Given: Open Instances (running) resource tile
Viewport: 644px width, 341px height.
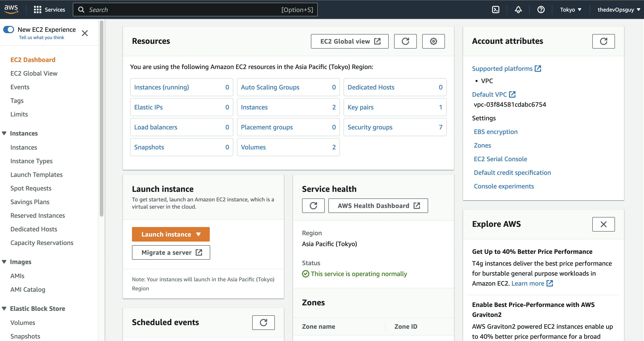Looking at the screenshot, I should click(181, 87).
